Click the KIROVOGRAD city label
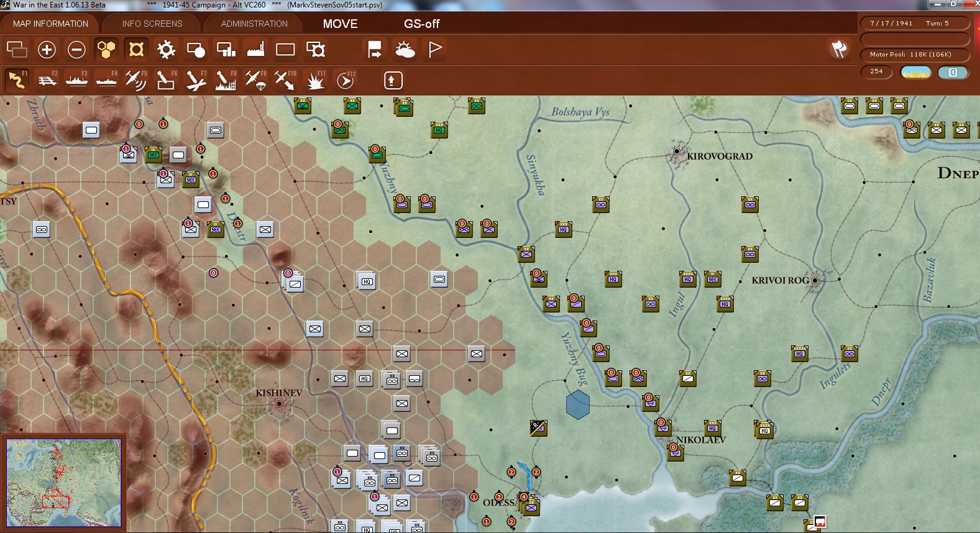 pos(720,157)
